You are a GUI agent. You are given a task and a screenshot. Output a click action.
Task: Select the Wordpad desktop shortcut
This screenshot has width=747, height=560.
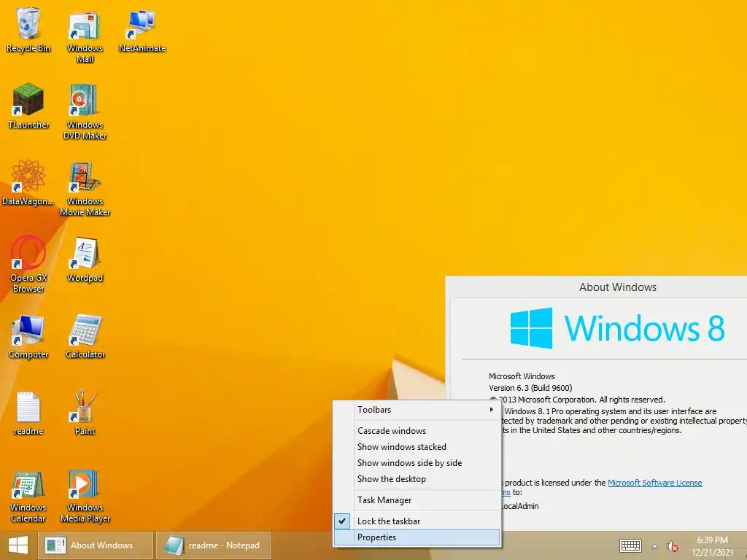[85, 260]
